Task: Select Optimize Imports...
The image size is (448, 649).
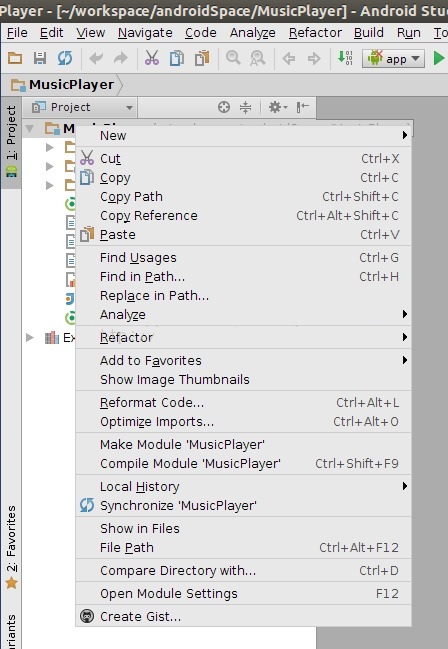Action: 243,422
